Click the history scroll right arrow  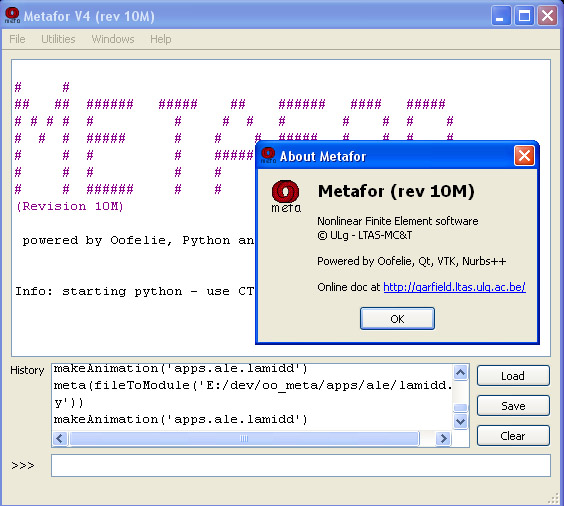pos(443,438)
